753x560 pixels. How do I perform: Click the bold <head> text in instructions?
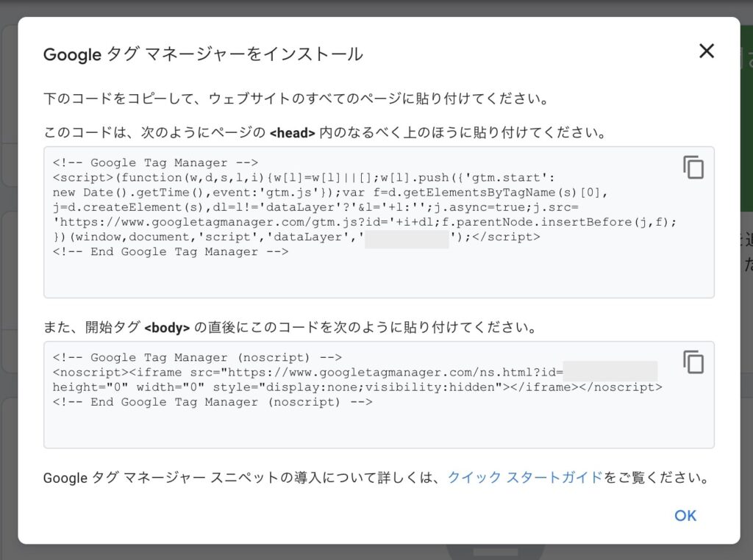293,132
